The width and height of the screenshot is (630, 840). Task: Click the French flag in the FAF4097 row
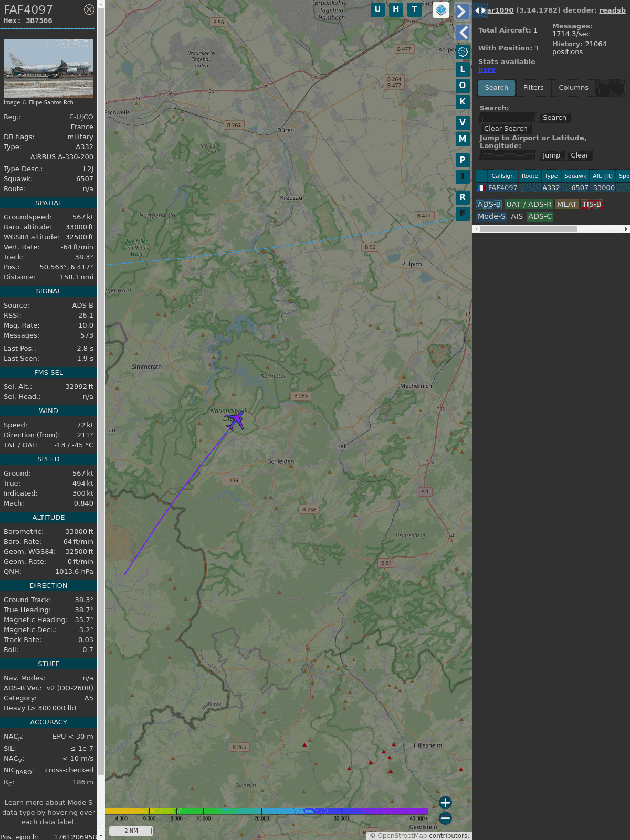click(481, 188)
